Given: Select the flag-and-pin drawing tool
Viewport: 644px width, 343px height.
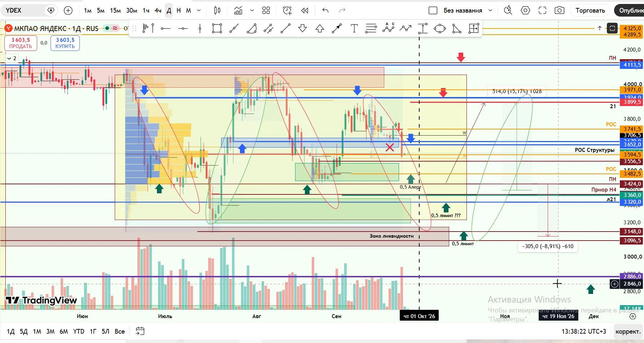Looking at the screenshot, I should click(148, 28).
